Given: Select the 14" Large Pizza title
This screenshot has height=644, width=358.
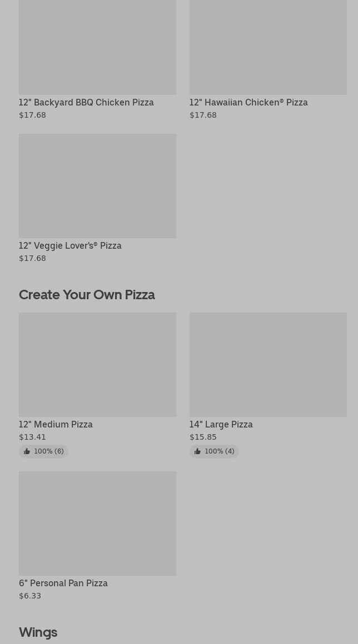Looking at the screenshot, I should point(221,424).
